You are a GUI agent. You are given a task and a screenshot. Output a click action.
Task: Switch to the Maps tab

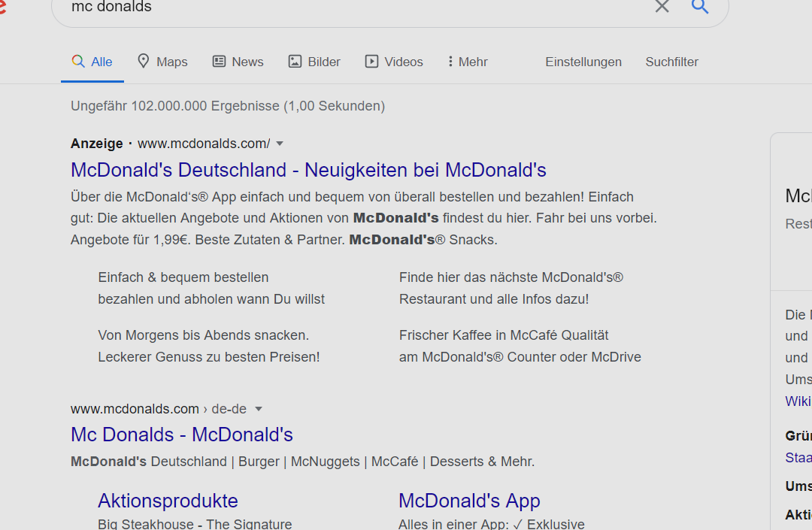(x=162, y=62)
